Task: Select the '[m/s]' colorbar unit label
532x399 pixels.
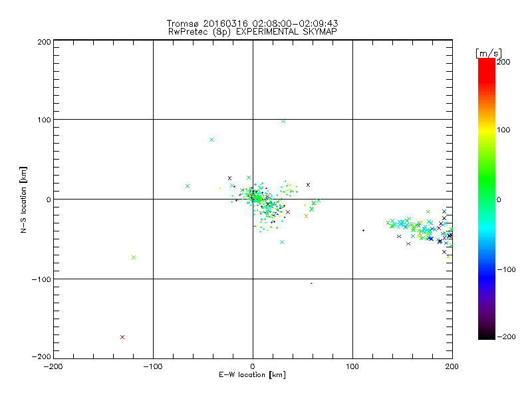Action: pyautogui.click(x=489, y=53)
